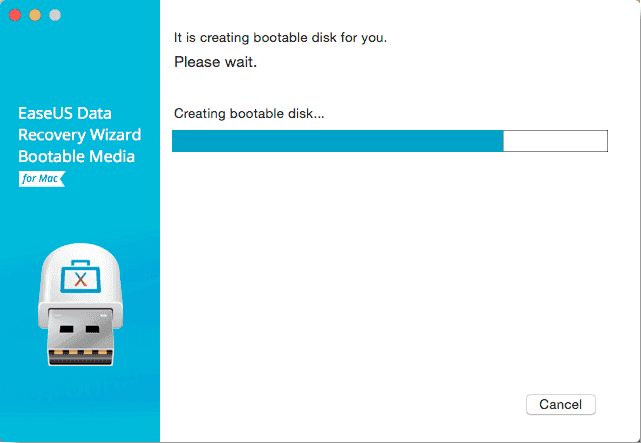
Task: Click the Cancel button
Action: tap(560, 404)
